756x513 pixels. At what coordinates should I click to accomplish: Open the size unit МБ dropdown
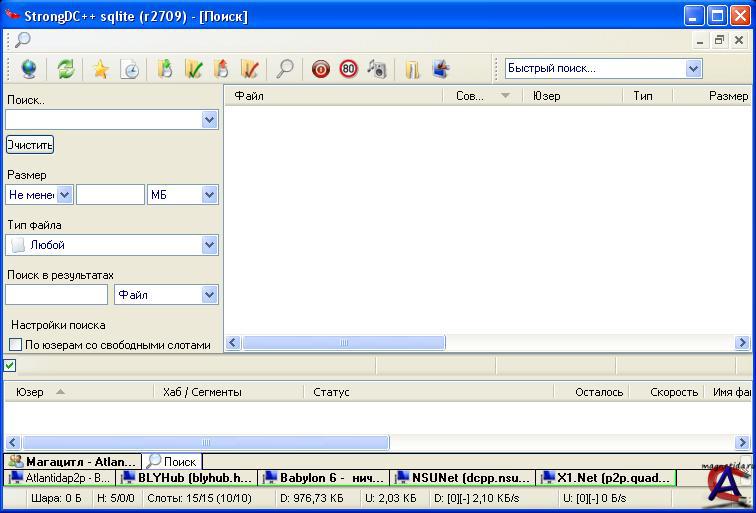[209, 195]
